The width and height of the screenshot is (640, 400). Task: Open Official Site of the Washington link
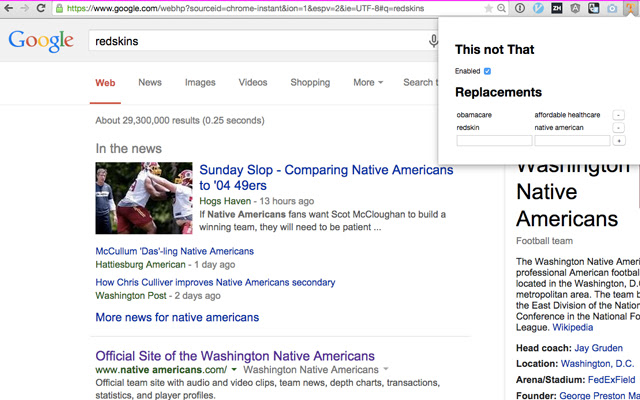click(x=235, y=356)
